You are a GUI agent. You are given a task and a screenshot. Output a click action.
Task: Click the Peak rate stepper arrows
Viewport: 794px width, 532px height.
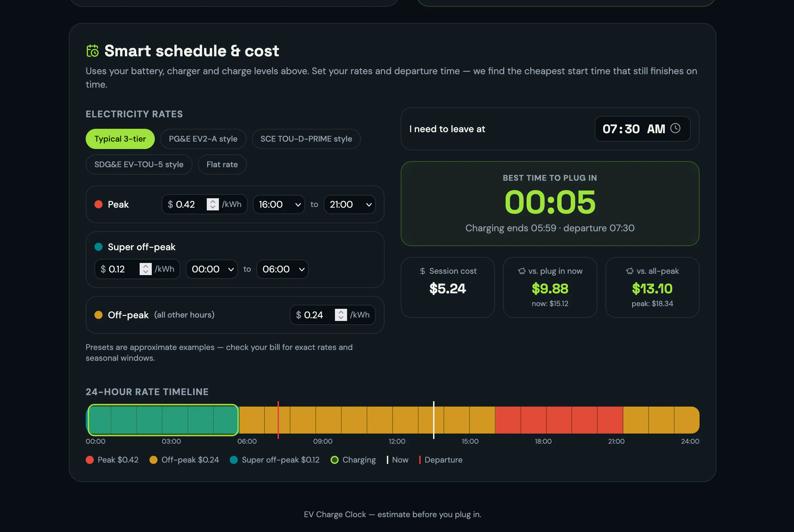coord(213,204)
